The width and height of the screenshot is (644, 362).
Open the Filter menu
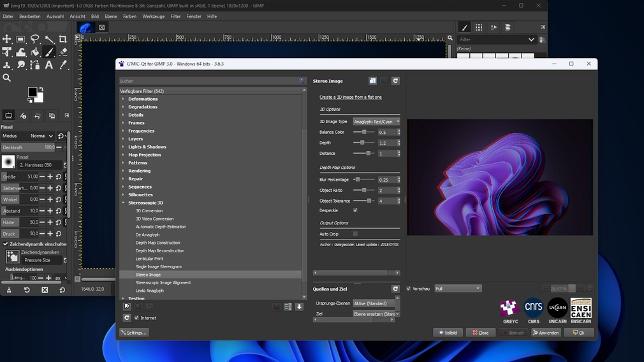(175, 17)
